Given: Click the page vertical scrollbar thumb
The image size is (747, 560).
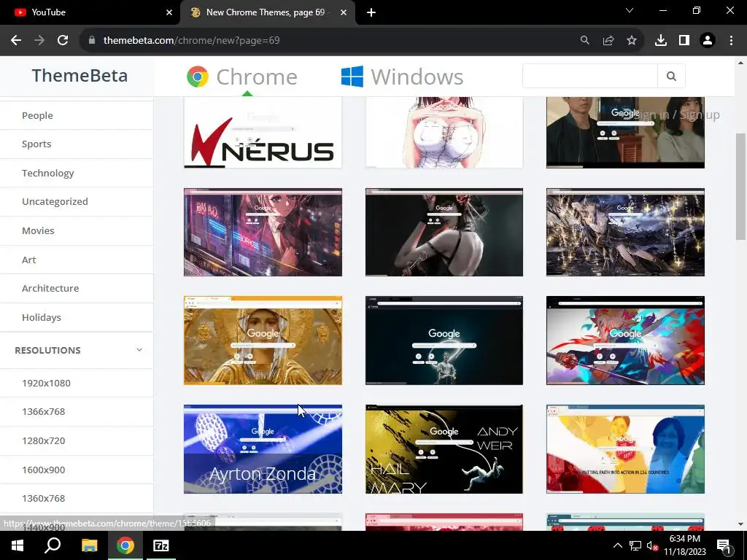Looking at the screenshot, I should [x=740, y=187].
